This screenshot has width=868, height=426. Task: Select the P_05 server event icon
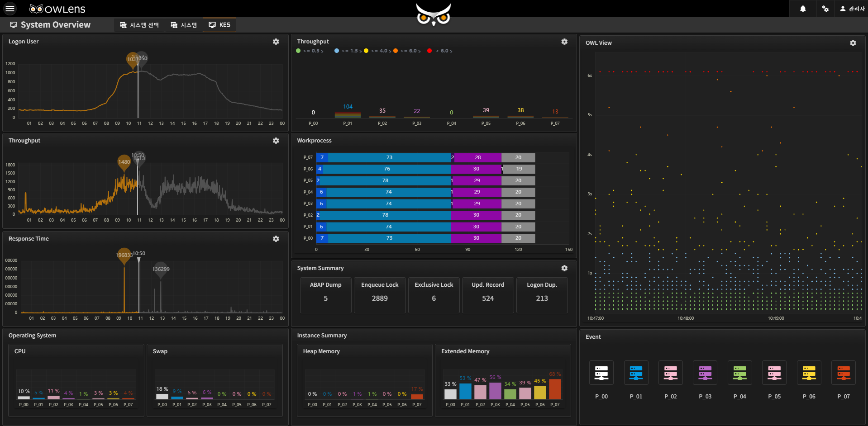click(774, 373)
